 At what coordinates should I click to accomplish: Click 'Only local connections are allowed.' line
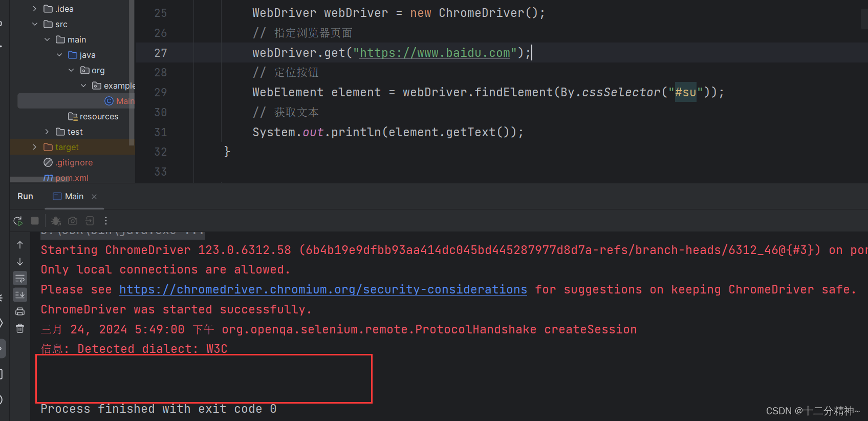(165, 269)
